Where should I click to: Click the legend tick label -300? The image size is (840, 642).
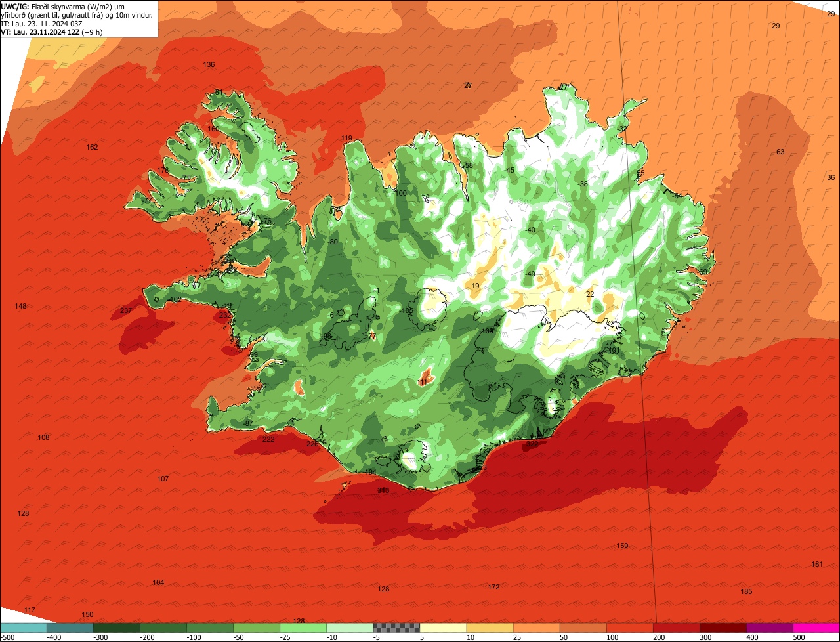coord(99,637)
